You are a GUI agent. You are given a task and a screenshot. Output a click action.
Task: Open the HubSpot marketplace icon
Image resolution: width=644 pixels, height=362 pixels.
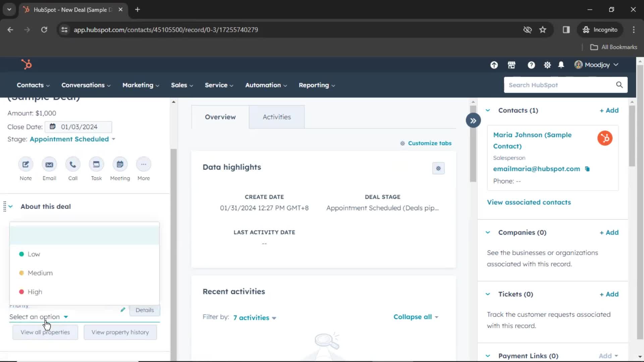pos(512,65)
